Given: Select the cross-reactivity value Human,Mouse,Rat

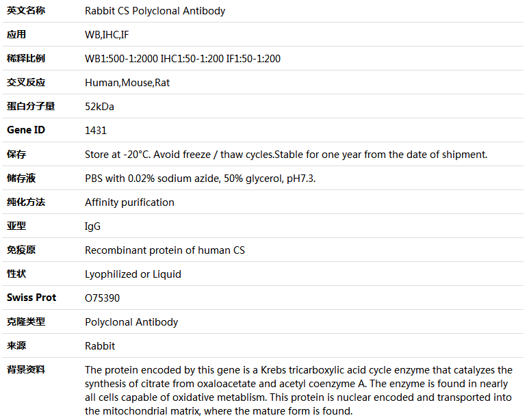Looking at the screenshot, I should point(127,83).
